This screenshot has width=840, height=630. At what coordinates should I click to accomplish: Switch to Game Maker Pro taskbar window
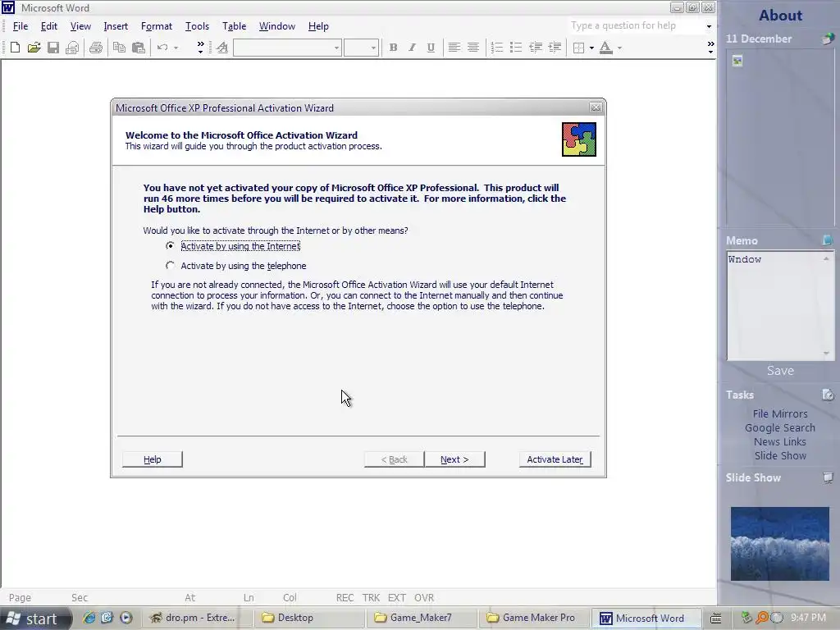pos(533,618)
